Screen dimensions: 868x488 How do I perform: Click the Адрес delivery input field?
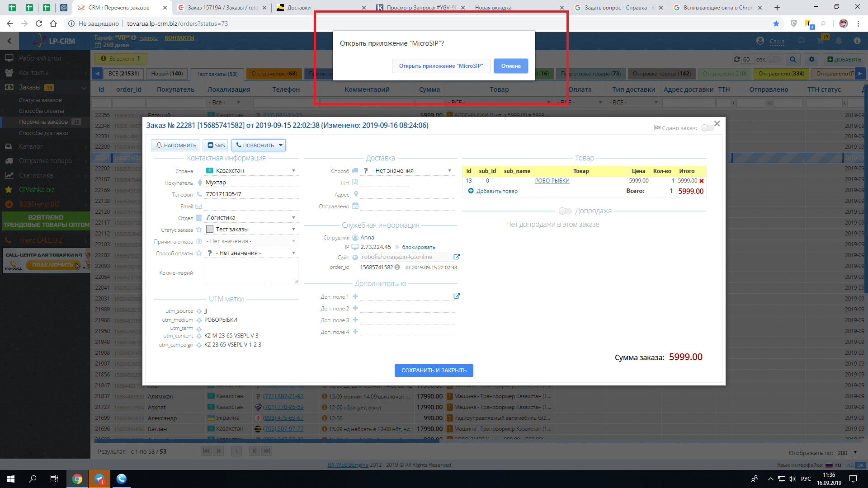click(407, 194)
